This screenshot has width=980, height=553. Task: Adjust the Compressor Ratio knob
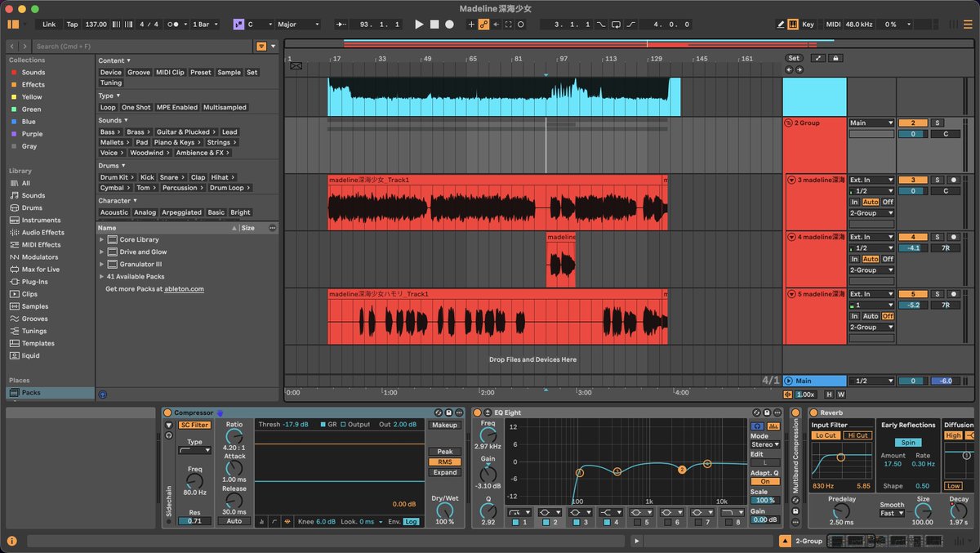click(x=234, y=437)
